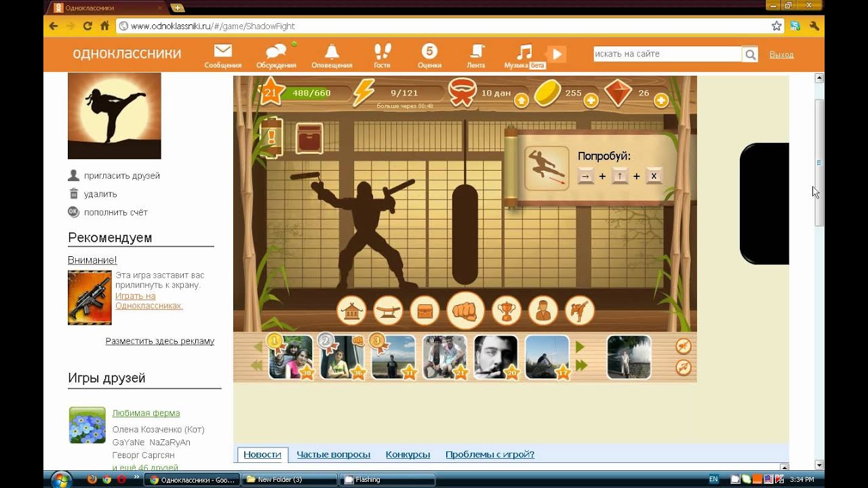The height and width of the screenshot is (488, 868).
Task: Select friend ranked 2 with level 36
Action: (342, 357)
